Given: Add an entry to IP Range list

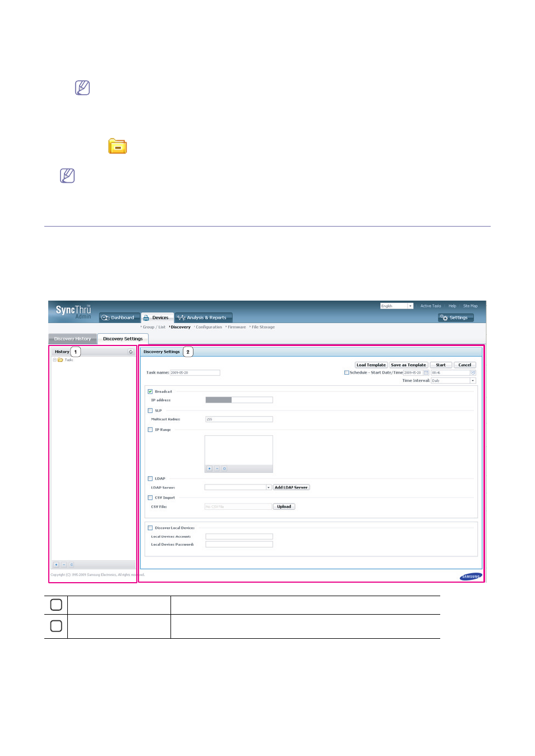Looking at the screenshot, I should point(210,468).
